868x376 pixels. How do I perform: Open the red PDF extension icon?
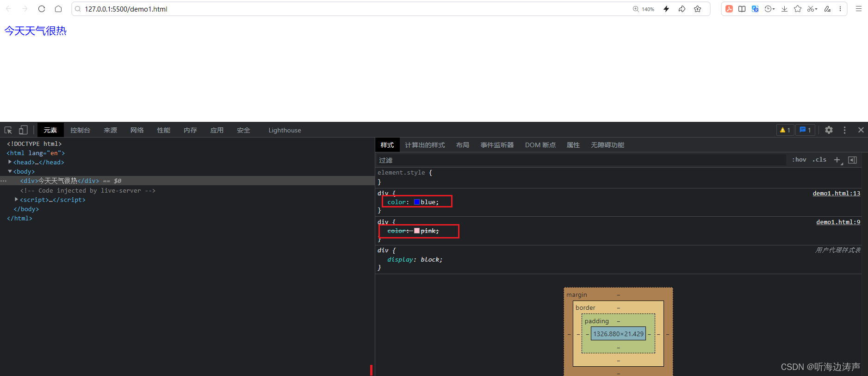click(x=729, y=9)
